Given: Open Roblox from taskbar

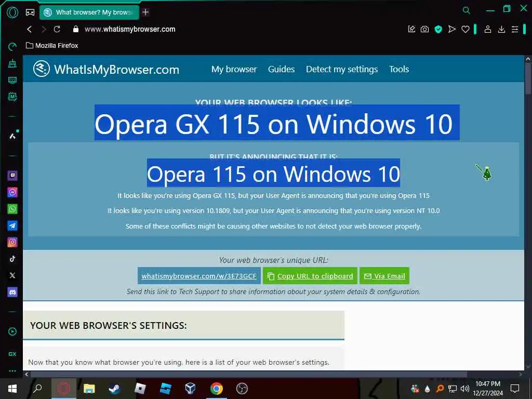Looking at the screenshot, I should (140, 389).
